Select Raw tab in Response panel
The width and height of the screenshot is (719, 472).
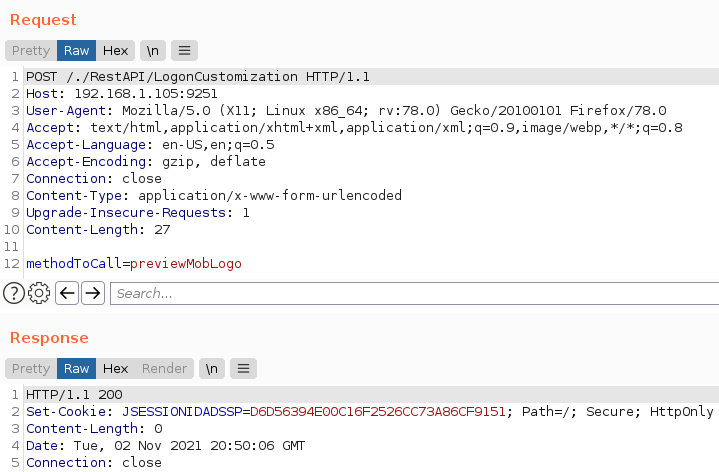tap(76, 368)
